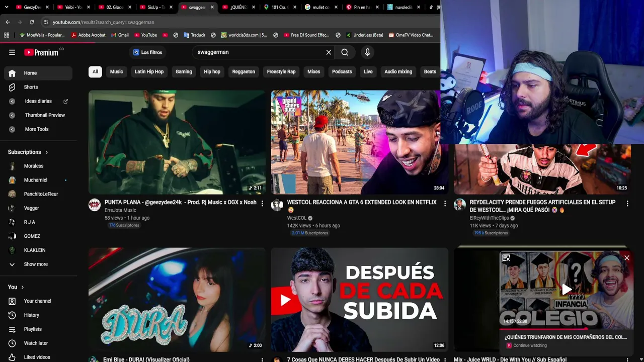Select the Gaming filter chip

click(184, 71)
